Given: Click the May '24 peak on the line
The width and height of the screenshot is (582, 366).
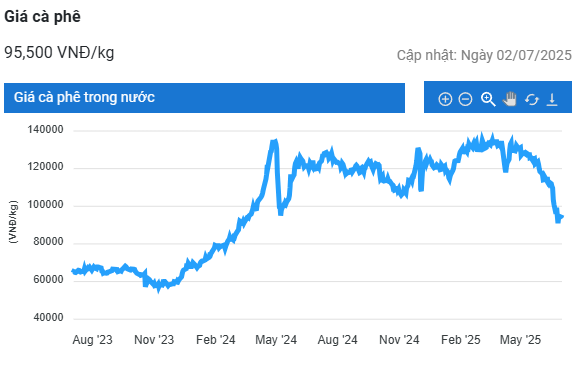Looking at the screenshot, I should [x=274, y=142].
